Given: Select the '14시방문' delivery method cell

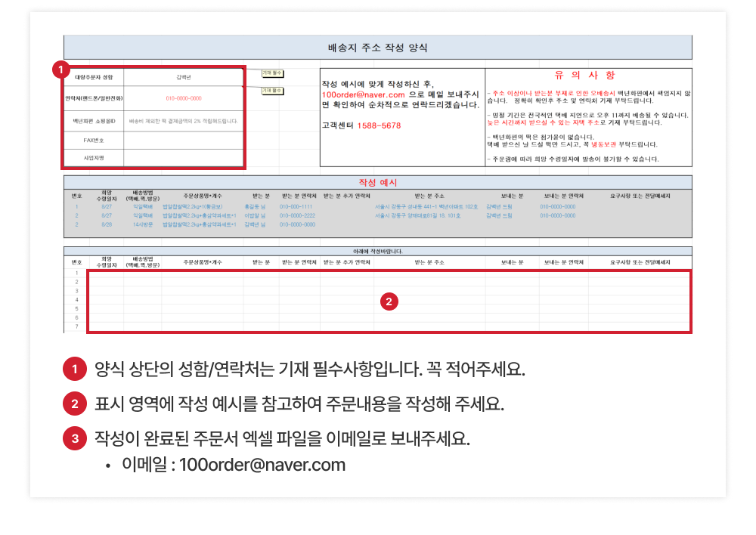Looking at the screenshot, I should [143, 224].
